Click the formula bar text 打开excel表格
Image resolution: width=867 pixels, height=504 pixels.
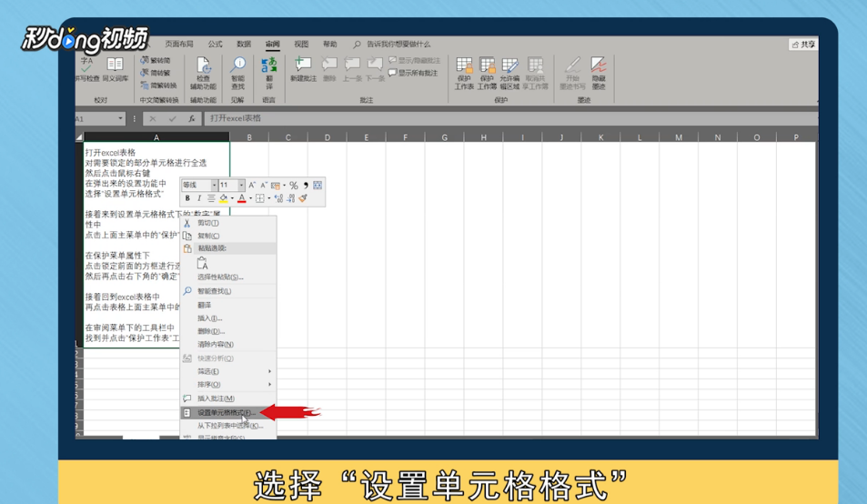pyautogui.click(x=236, y=118)
